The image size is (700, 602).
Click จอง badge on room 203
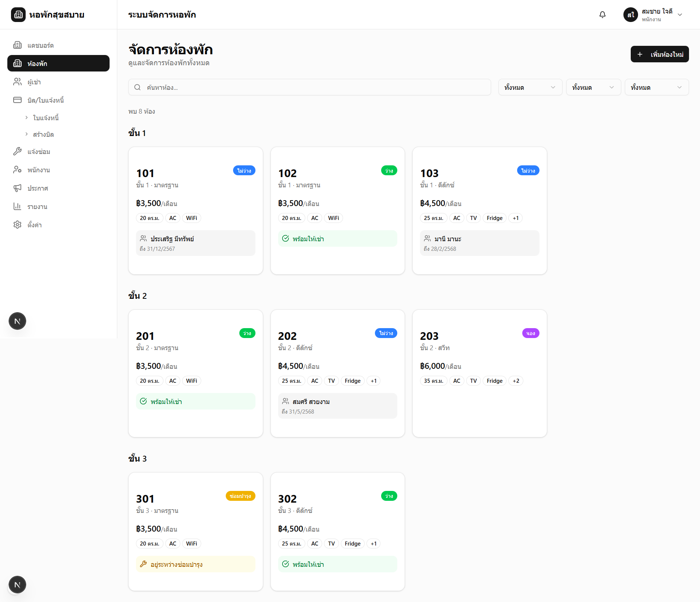pyautogui.click(x=531, y=333)
